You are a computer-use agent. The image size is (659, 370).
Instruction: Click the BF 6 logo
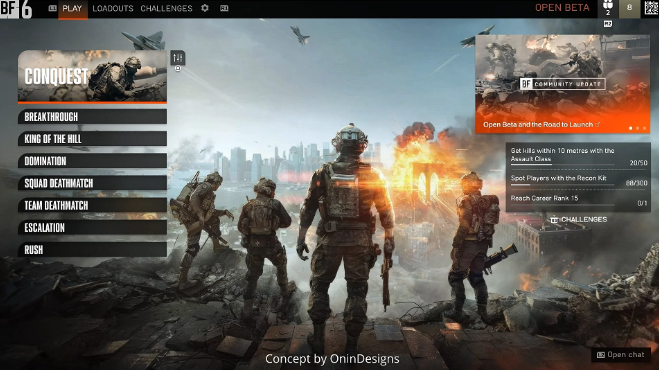16,9
